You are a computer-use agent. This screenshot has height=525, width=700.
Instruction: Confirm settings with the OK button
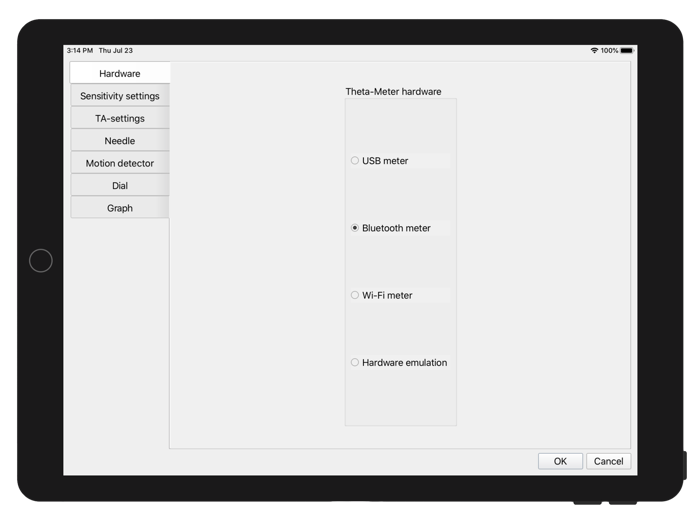(560, 461)
